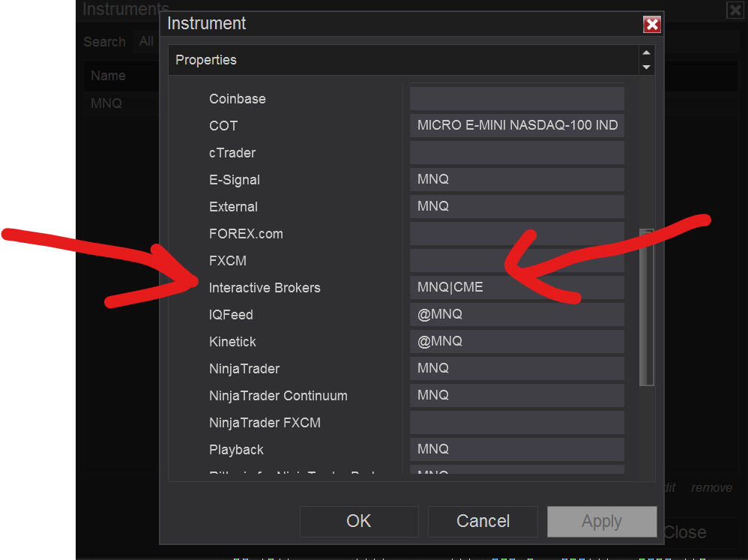Screen dimensions: 748x560
Task: Click the E-Signal MNQ field
Action: pyautogui.click(x=516, y=179)
